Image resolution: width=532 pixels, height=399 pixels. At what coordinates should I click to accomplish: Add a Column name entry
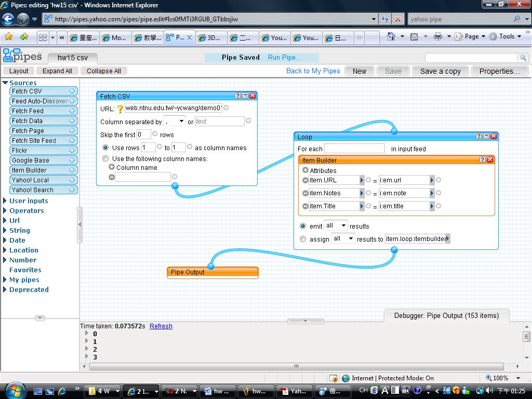112,167
